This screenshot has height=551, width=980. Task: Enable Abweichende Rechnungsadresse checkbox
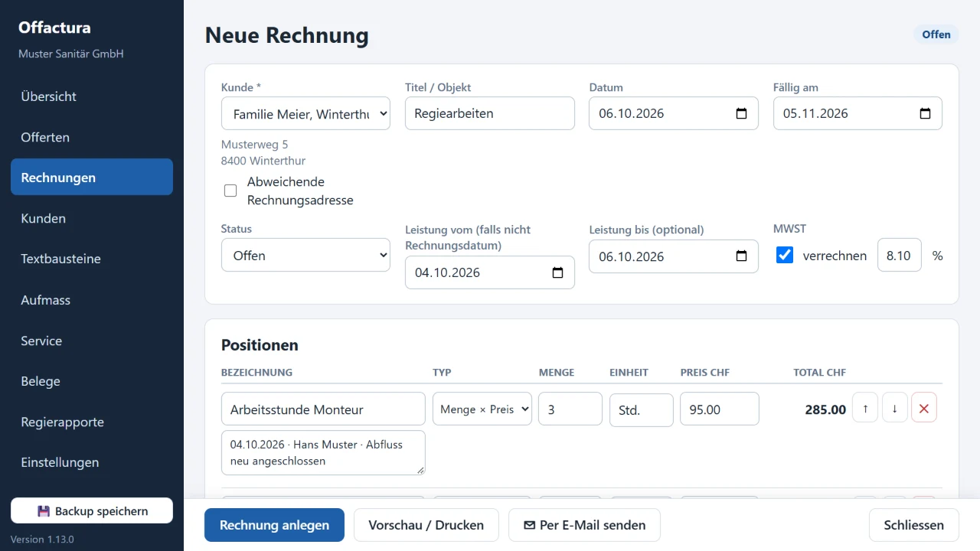tap(230, 191)
